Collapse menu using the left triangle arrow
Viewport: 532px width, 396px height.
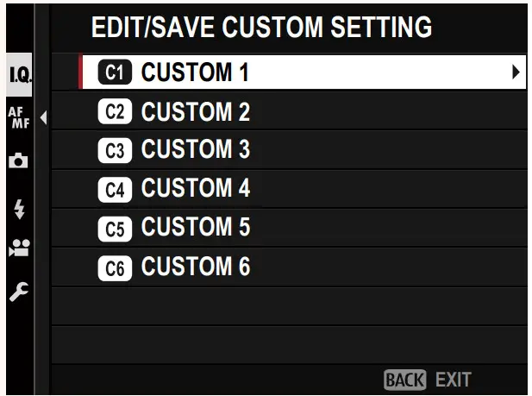coord(43,116)
